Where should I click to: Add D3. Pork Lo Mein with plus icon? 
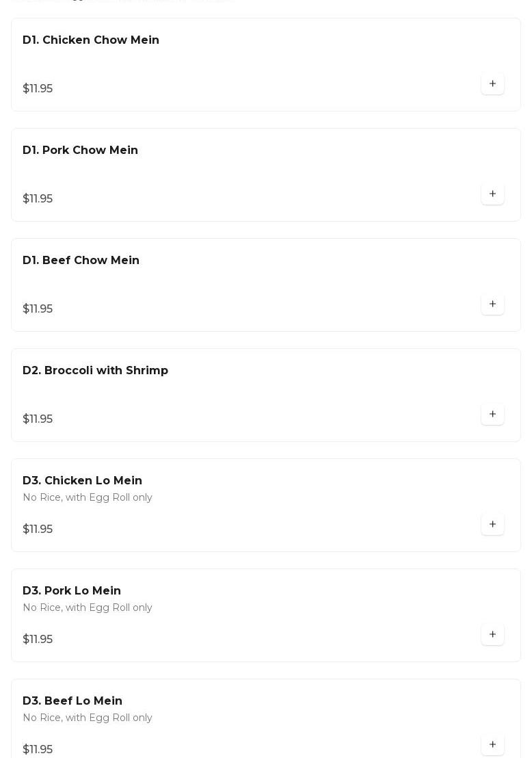492,635
